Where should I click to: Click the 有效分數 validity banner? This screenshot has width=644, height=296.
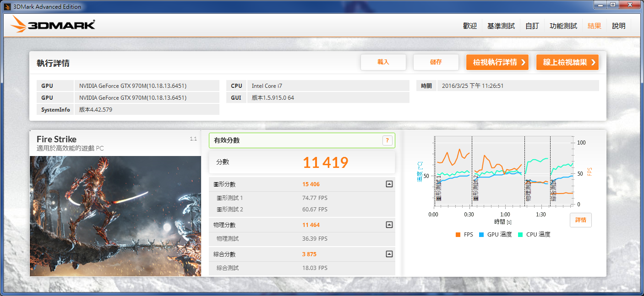[302, 140]
